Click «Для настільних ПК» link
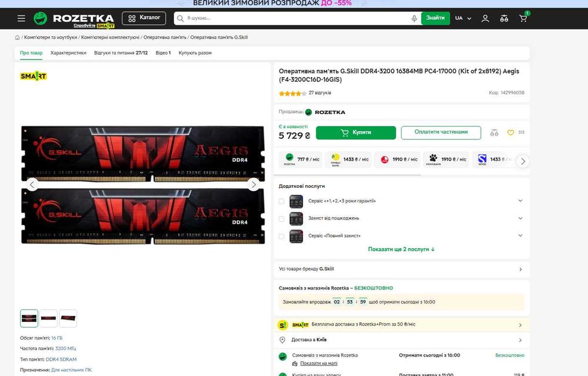 (72, 370)
